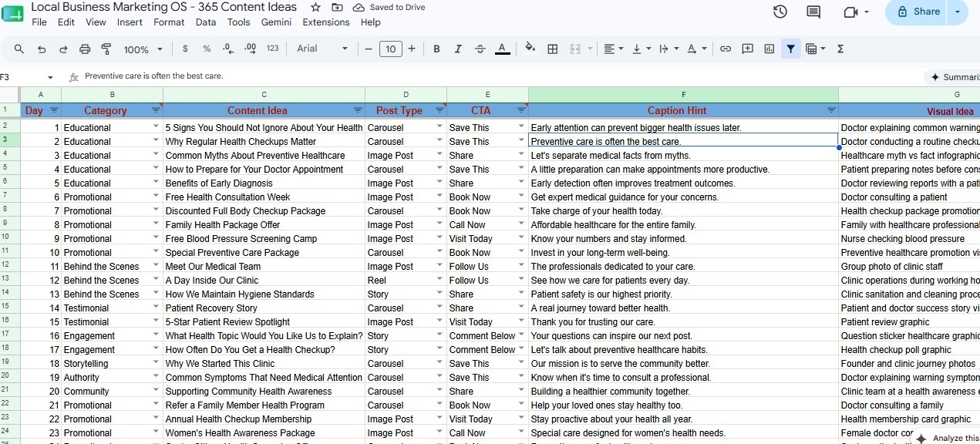Open the Sheets home logo
The height and width of the screenshot is (444, 980).
click(x=13, y=13)
